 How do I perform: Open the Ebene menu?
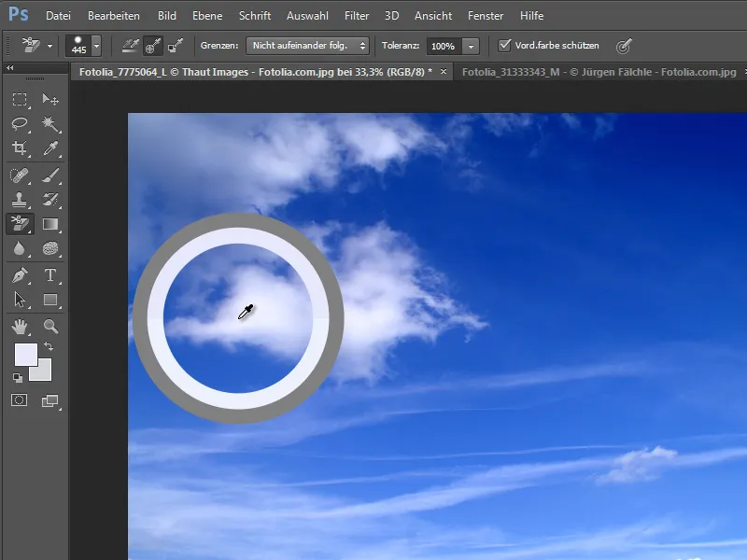(207, 16)
